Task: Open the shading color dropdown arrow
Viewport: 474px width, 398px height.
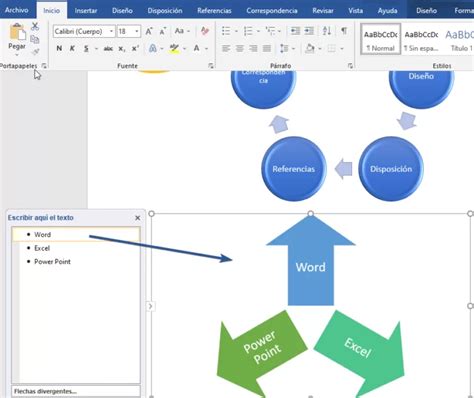Action: pyautogui.click(x=320, y=49)
